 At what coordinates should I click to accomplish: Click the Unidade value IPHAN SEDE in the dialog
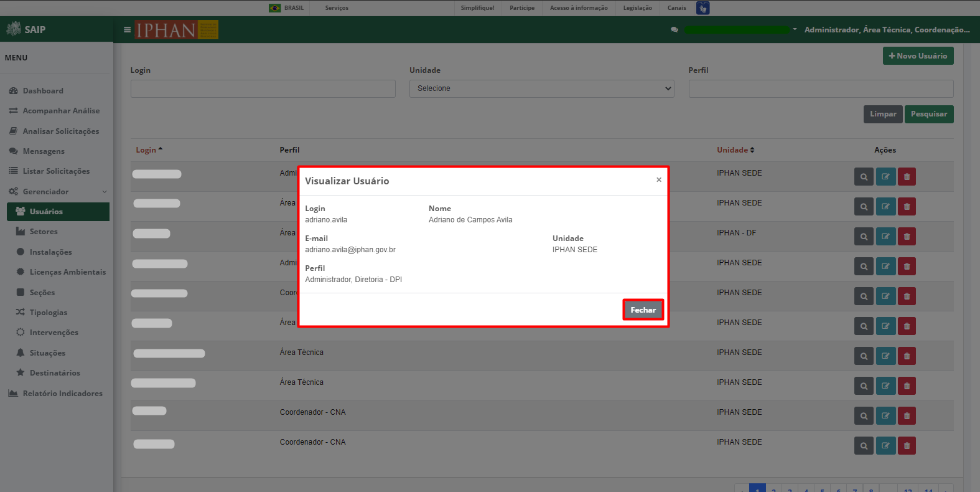pyautogui.click(x=575, y=250)
